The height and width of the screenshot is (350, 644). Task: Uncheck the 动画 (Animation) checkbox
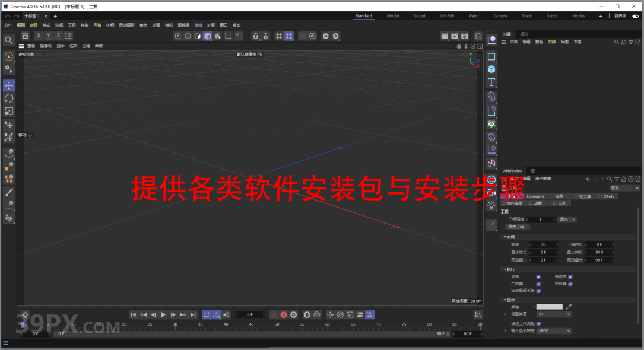[538, 276]
